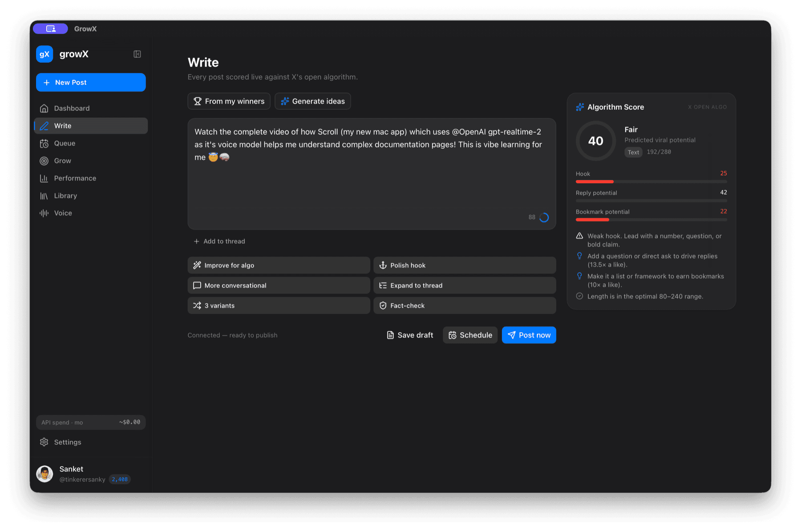
Task: Click the character count progress ring
Action: (x=544, y=217)
